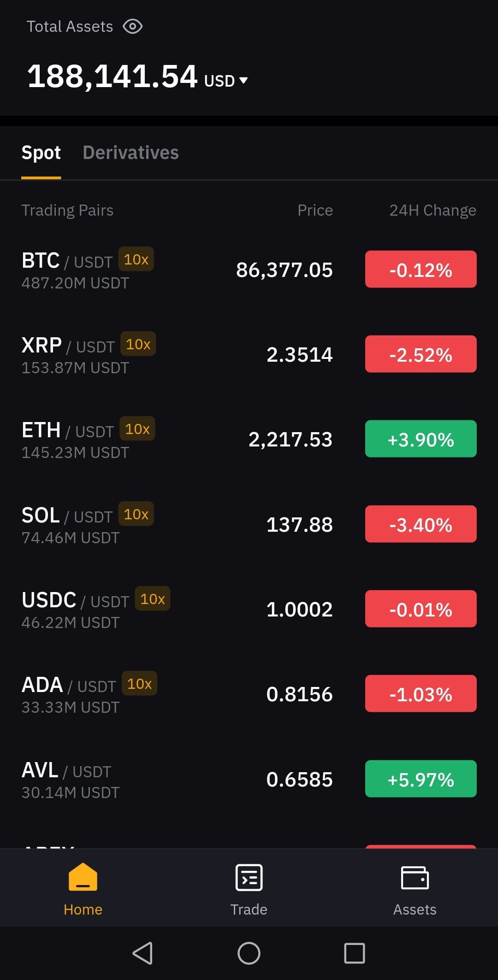Image resolution: width=498 pixels, height=980 pixels.
Task: Tap the Android home circle icon
Action: point(249,953)
